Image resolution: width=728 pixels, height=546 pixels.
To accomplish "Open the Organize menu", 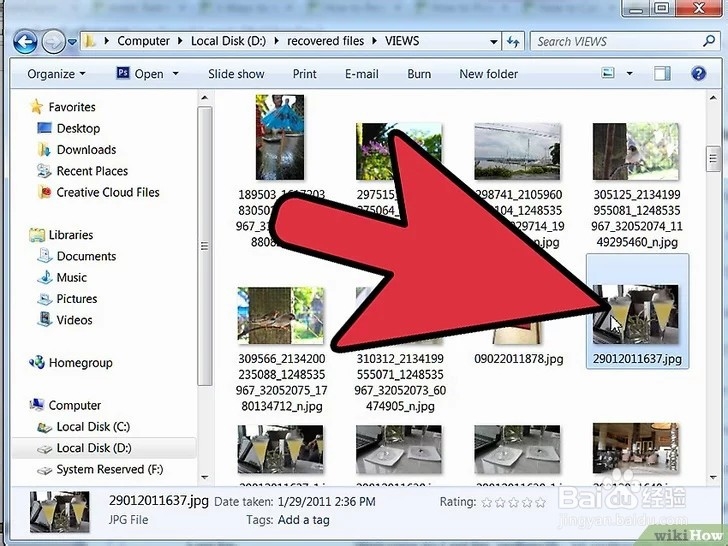I will [56, 74].
